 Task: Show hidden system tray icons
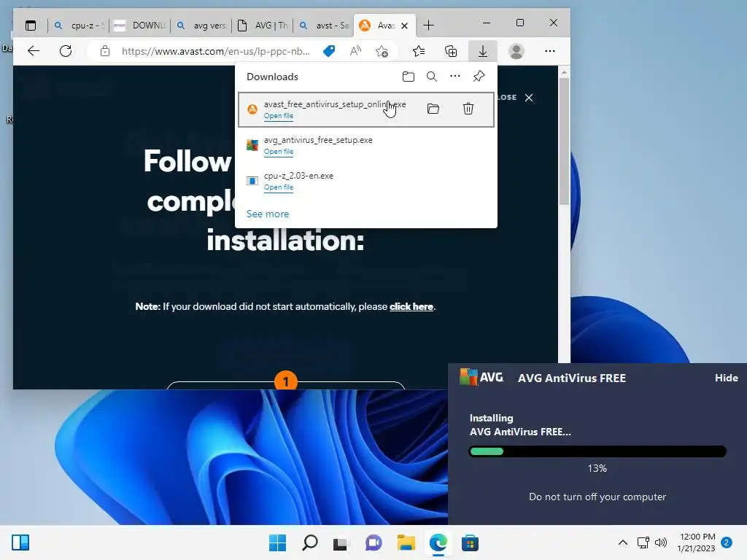pyautogui.click(x=623, y=542)
